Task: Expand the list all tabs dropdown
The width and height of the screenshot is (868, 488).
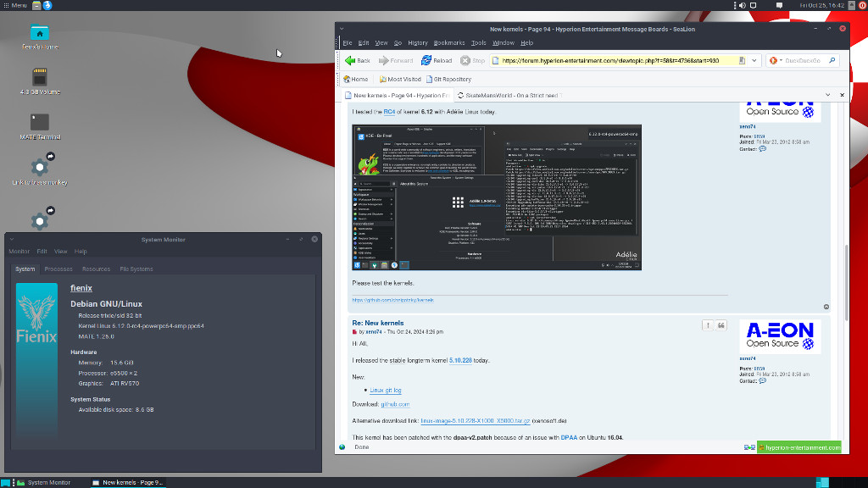Action: coord(827,95)
